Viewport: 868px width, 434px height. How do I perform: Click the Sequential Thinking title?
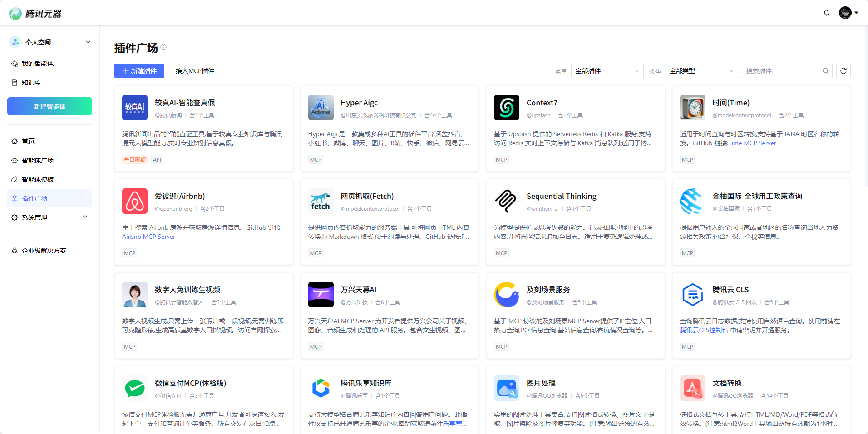(x=562, y=196)
